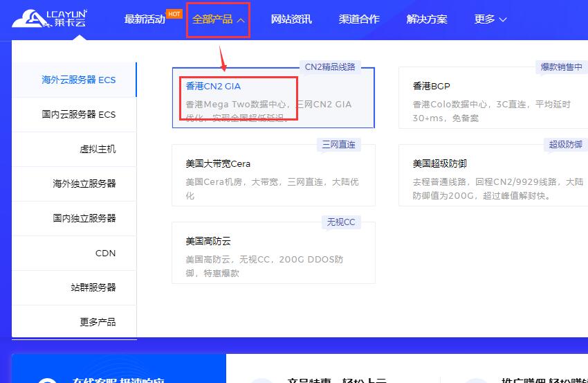
Task: Click the 超级防御 tag
Action: click(565, 145)
